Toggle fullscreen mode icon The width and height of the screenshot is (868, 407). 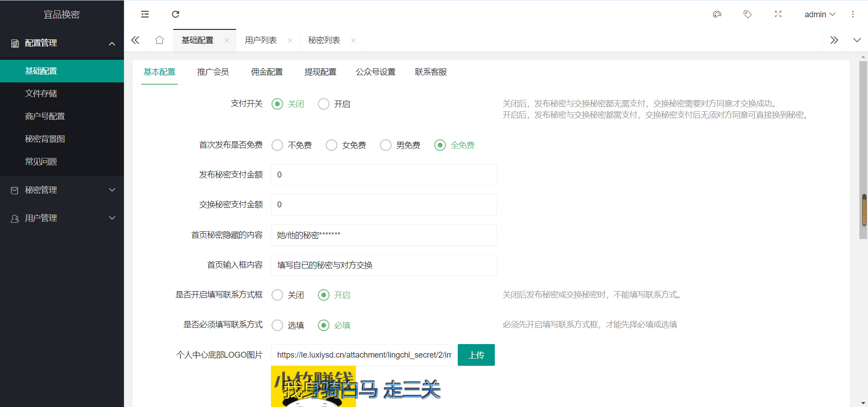click(x=778, y=14)
